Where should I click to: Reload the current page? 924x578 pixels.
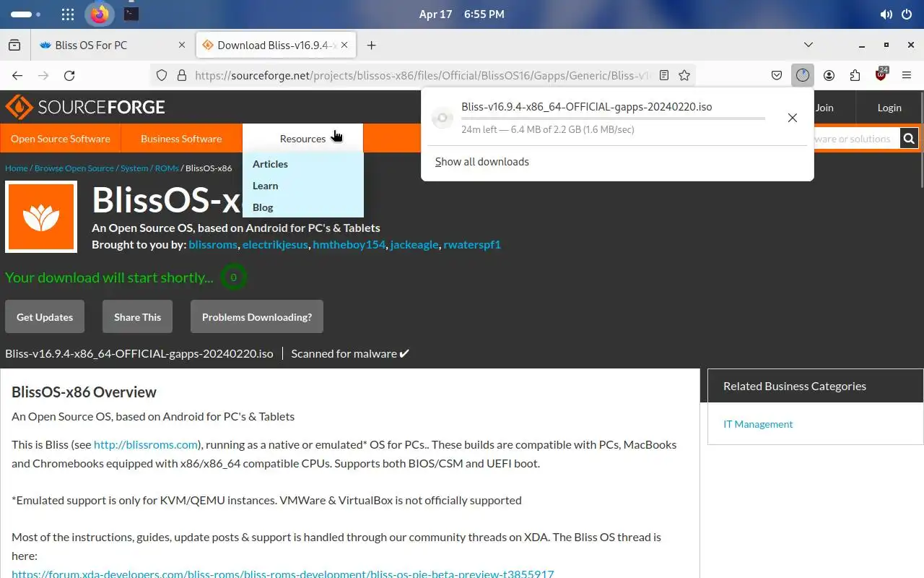[69, 75]
